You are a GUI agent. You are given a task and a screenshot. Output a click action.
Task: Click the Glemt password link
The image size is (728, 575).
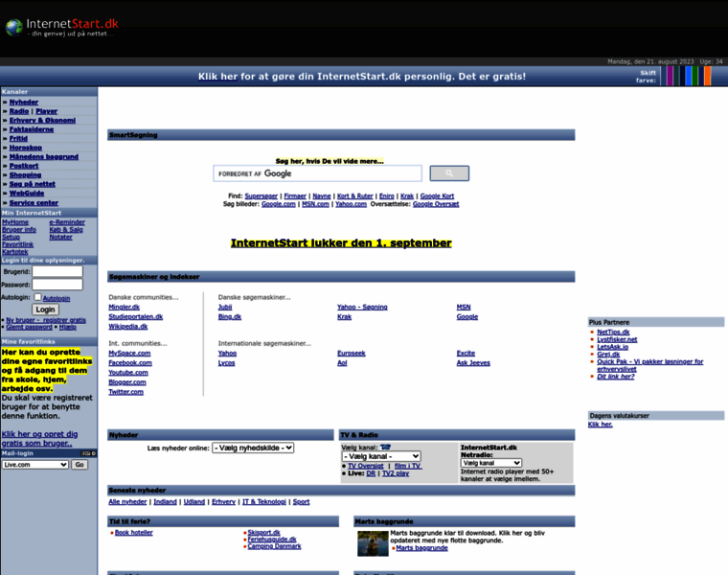point(30,327)
